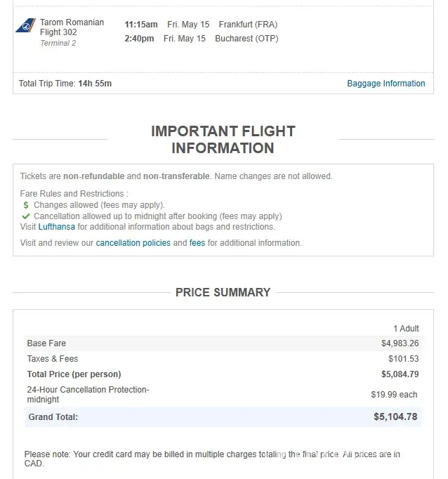
Task: Click the Taxes & Fees amount $101.53
Action: coord(403,359)
